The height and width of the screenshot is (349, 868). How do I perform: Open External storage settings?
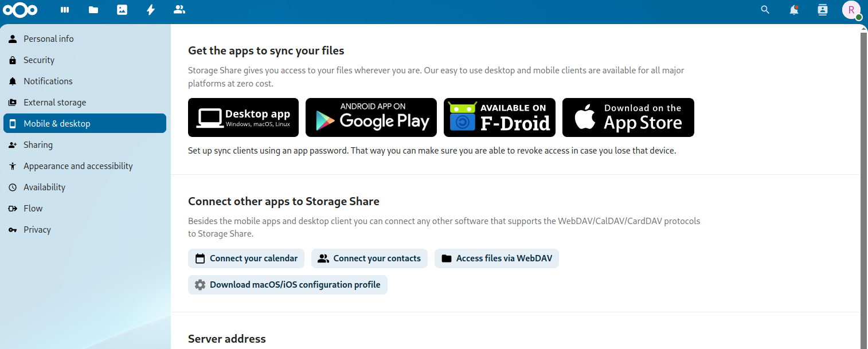85,103
